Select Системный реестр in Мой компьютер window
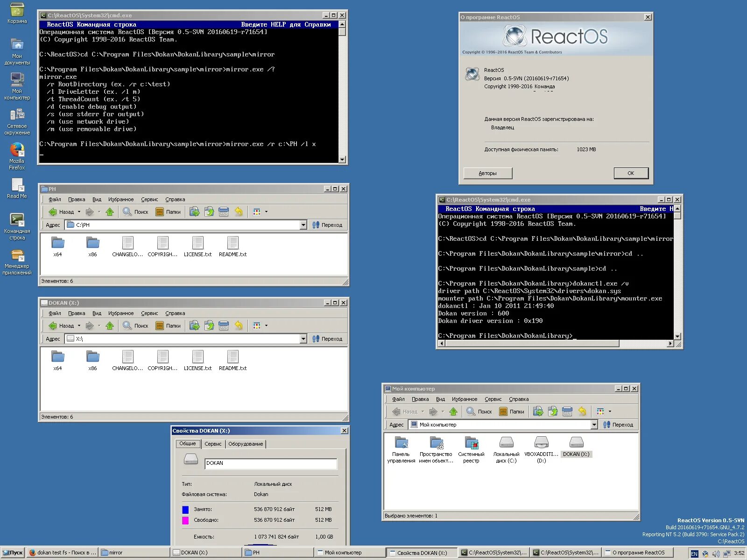 pyautogui.click(x=471, y=450)
